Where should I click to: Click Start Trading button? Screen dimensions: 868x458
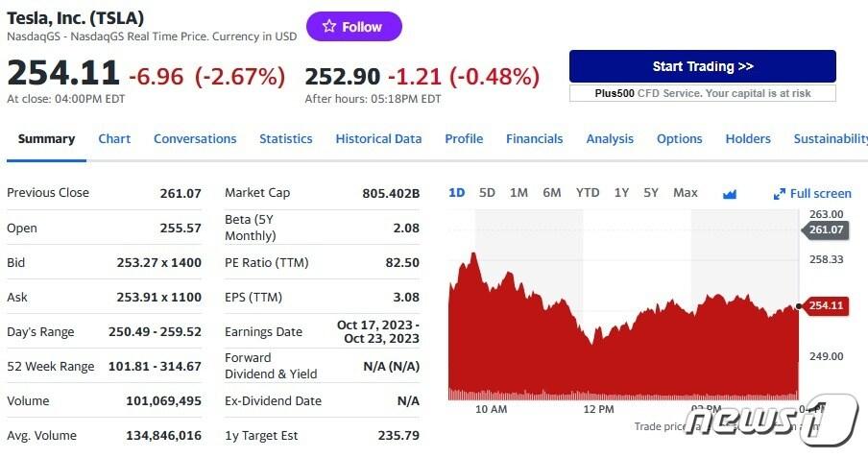[x=702, y=66]
